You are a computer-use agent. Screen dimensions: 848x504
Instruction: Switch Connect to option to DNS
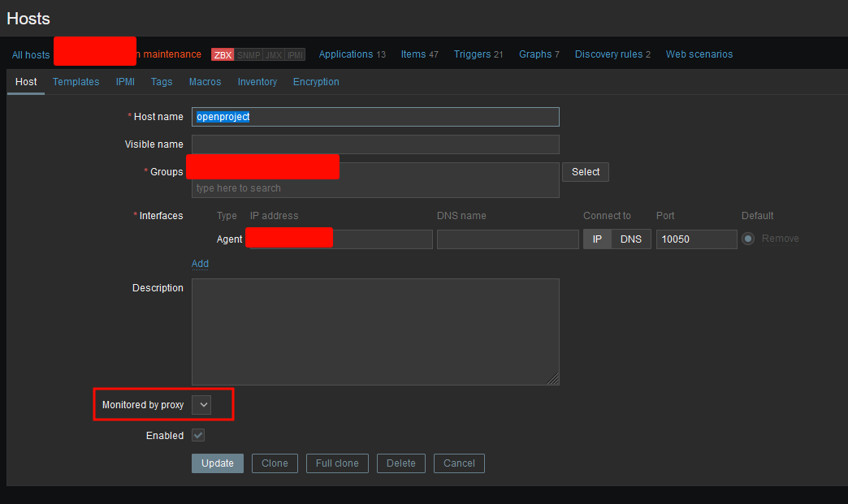(x=630, y=239)
